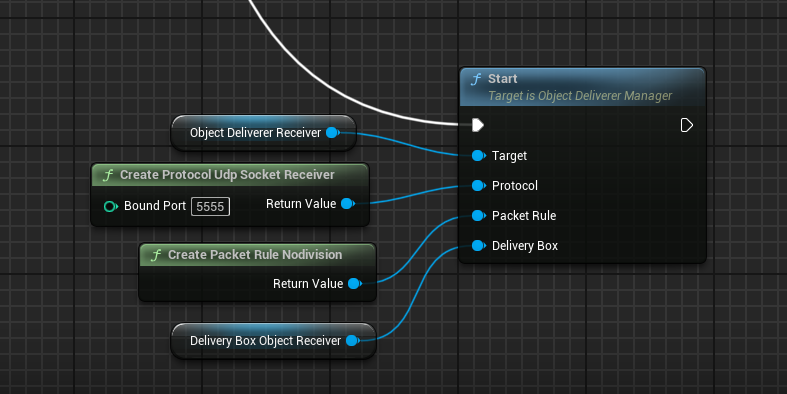Select the Create Protocol Udp Socket Receiver header

pos(230,175)
